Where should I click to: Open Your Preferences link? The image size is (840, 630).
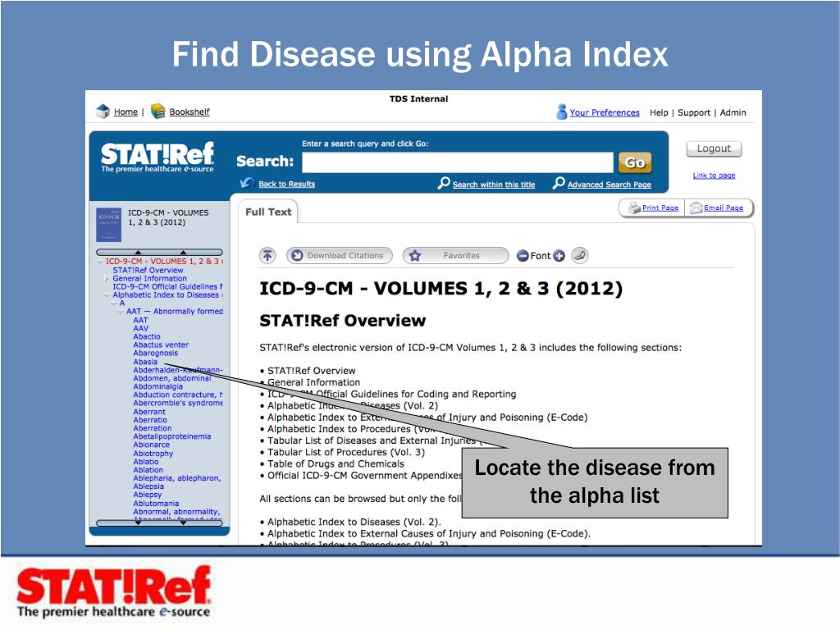tap(605, 112)
